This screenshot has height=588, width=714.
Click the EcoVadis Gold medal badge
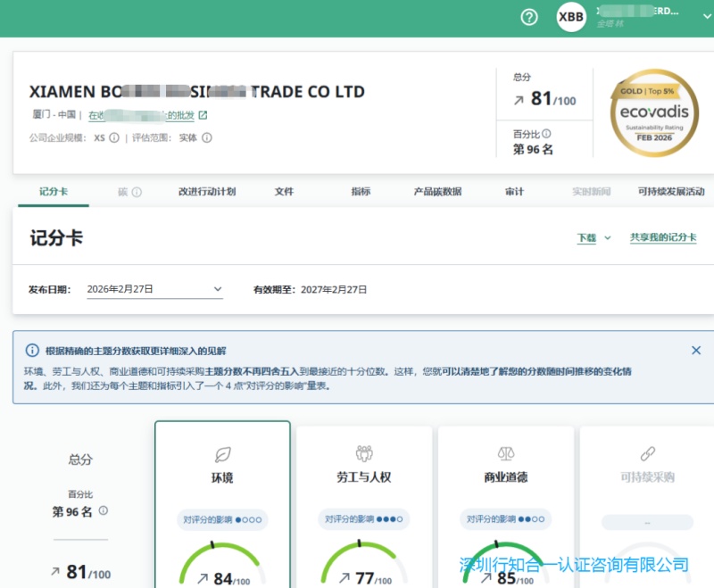point(654,113)
